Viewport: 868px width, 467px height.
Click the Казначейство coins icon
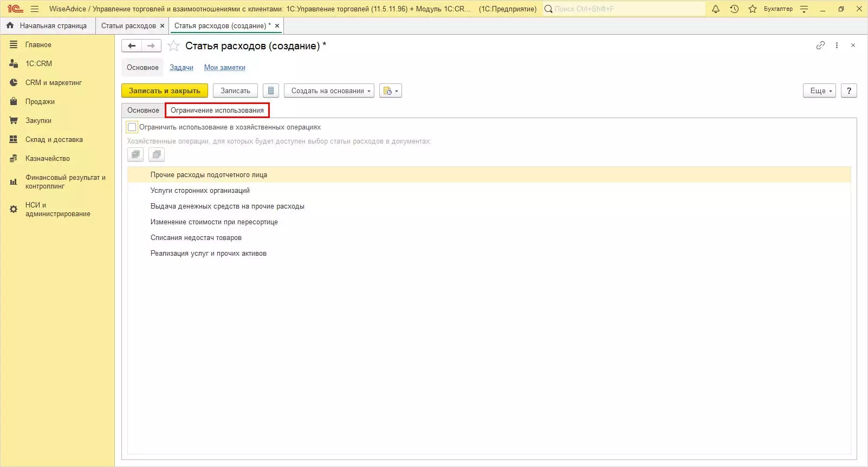pyautogui.click(x=14, y=158)
